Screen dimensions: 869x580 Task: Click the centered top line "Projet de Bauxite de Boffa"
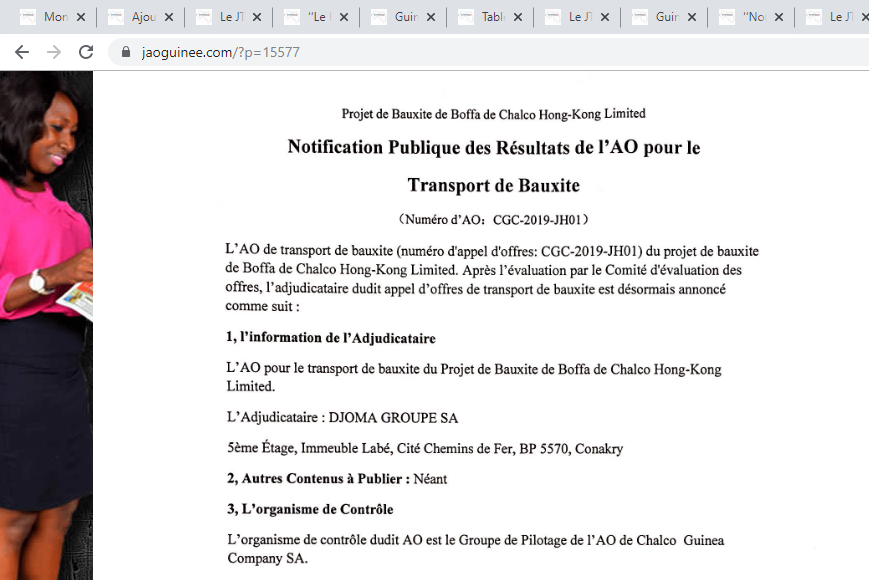(x=494, y=114)
